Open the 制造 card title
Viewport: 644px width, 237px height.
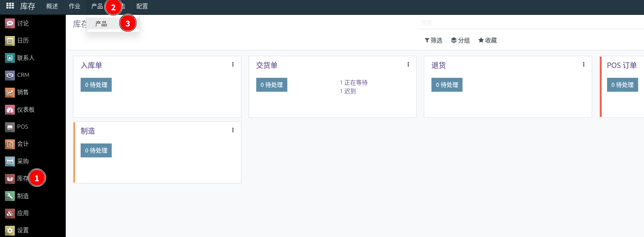88,131
